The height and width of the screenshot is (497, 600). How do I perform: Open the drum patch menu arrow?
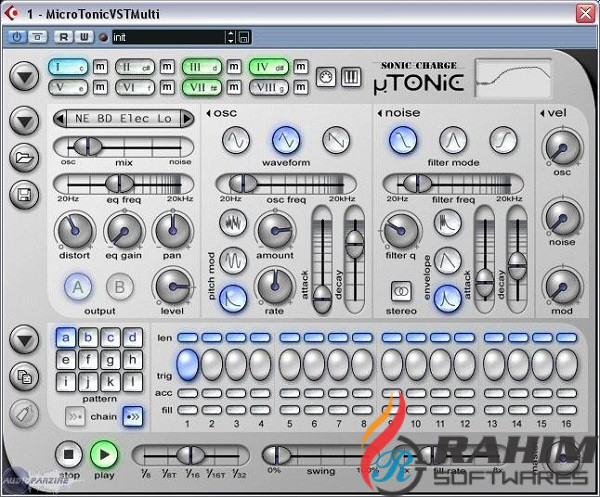(24, 121)
